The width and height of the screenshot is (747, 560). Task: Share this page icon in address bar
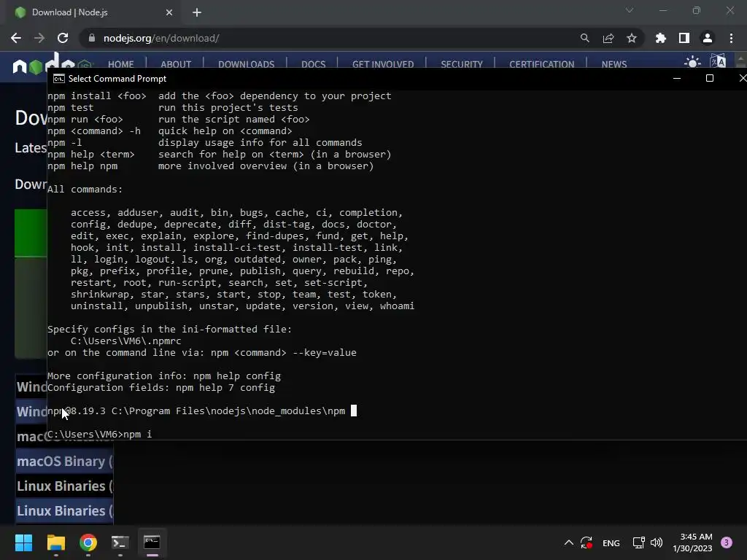(608, 38)
